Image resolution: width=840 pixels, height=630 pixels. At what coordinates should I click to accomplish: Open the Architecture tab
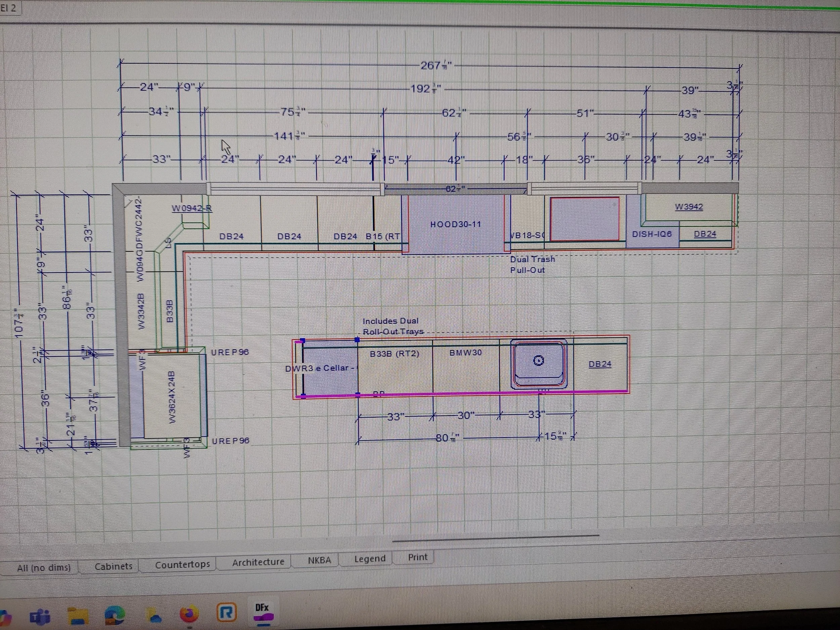click(258, 562)
